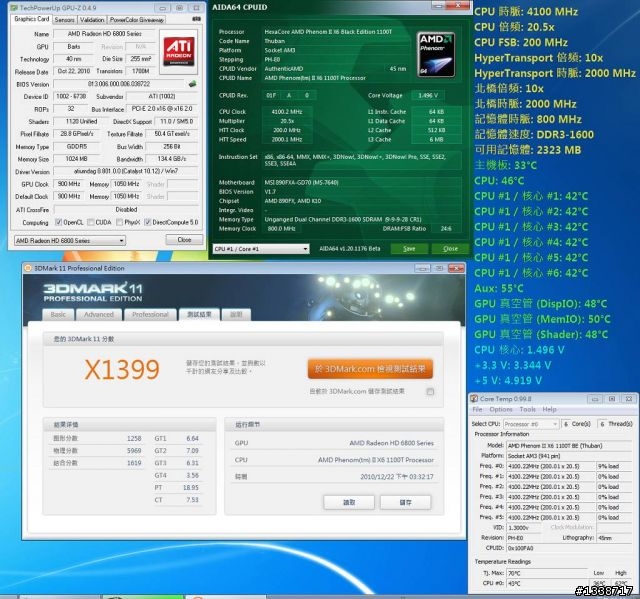Click the X1399 score in 3DMark 11
The width and height of the screenshot is (640, 599).
122,370
